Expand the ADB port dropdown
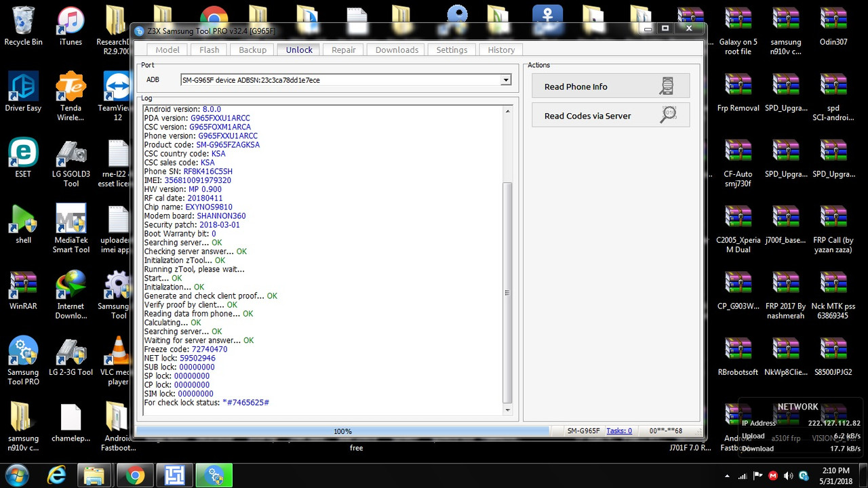Image resolution: width=868 pixels, height=488 pixels. coord(505,80)
